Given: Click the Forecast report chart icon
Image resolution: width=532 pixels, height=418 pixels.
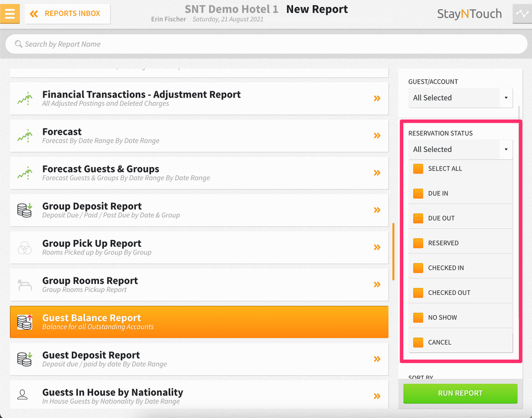Looking at the screenshot, I should click(x=25, y=136).
